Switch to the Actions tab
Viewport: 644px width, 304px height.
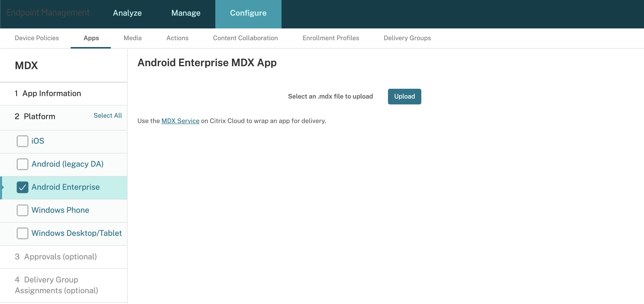click(177, 38)
